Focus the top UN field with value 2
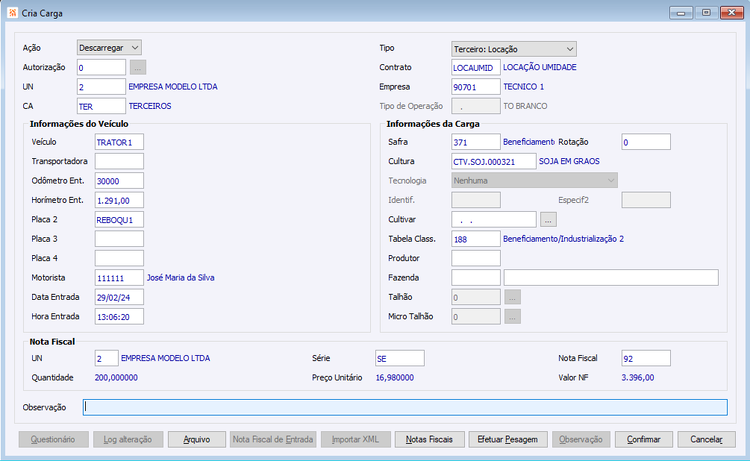 click(x=101, y=87)
